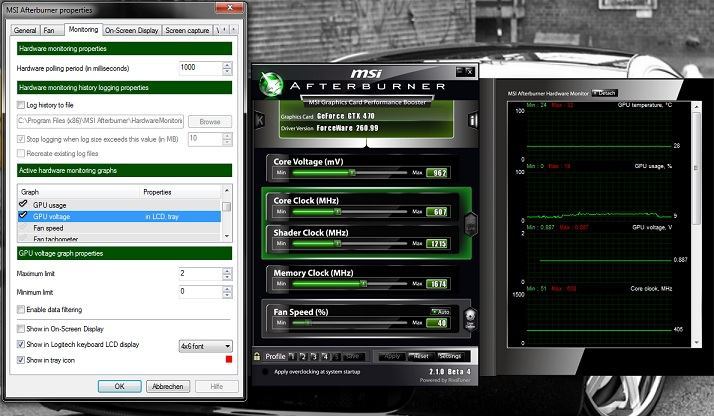Viewport: 714px width, 416px height.
Task: Toggle the fan speed Auto button
Action: pos(440,312)
